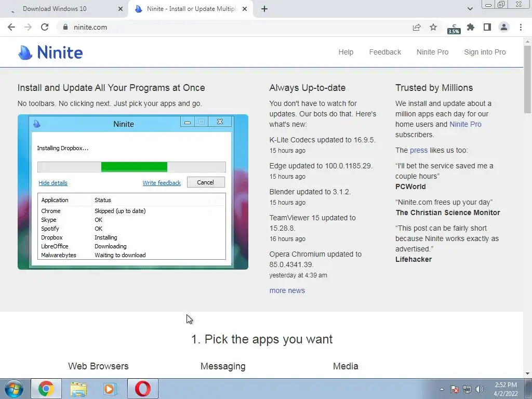Viewport: 532px width, 399px height.
Task: Go back using the browser back arrow
Action: pos(11,27)
